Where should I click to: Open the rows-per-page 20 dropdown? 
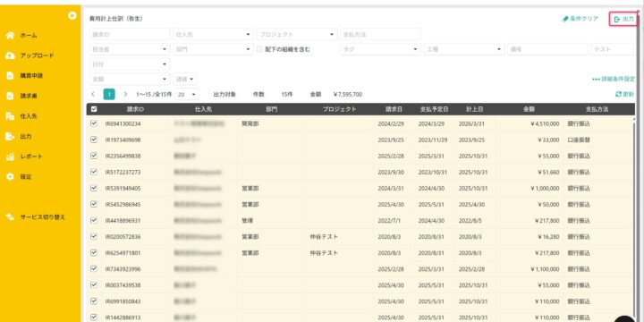pos(187,94)
